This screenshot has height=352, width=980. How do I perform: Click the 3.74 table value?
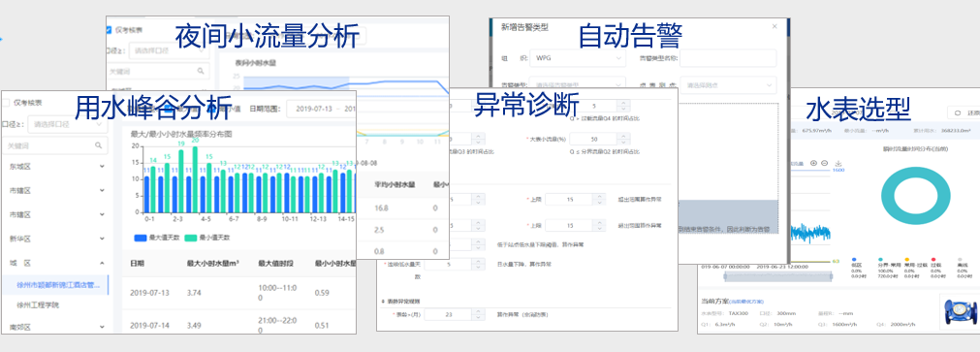coord(194,292)
